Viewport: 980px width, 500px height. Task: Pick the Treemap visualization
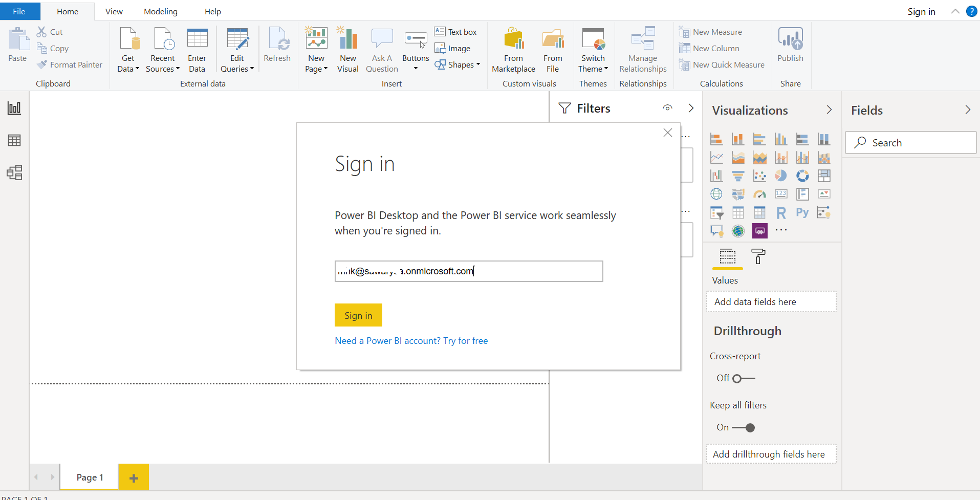[x=824, y=176]
